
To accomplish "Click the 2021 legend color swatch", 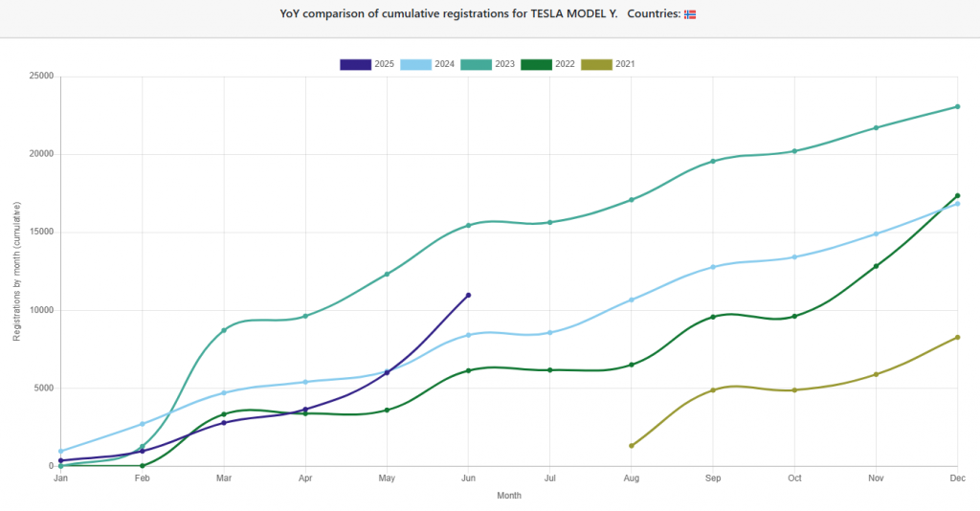I will point(596,64).
